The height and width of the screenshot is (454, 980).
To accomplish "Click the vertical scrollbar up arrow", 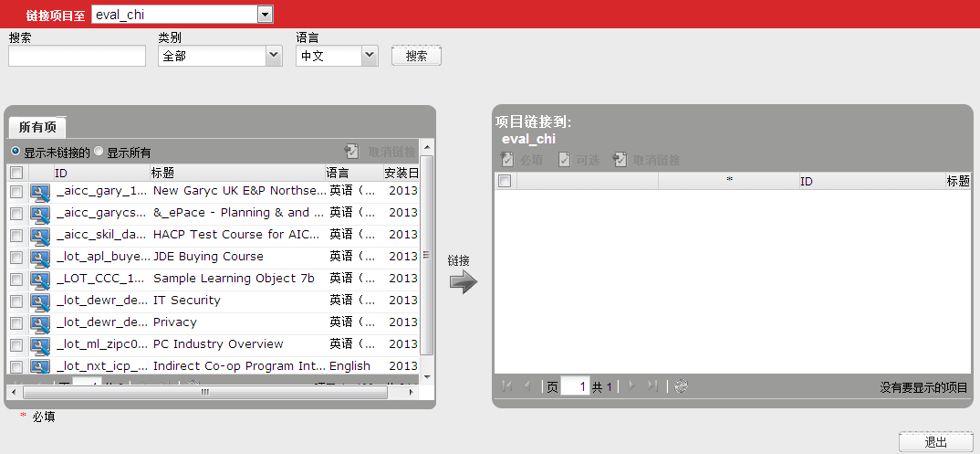I will 428,148.
